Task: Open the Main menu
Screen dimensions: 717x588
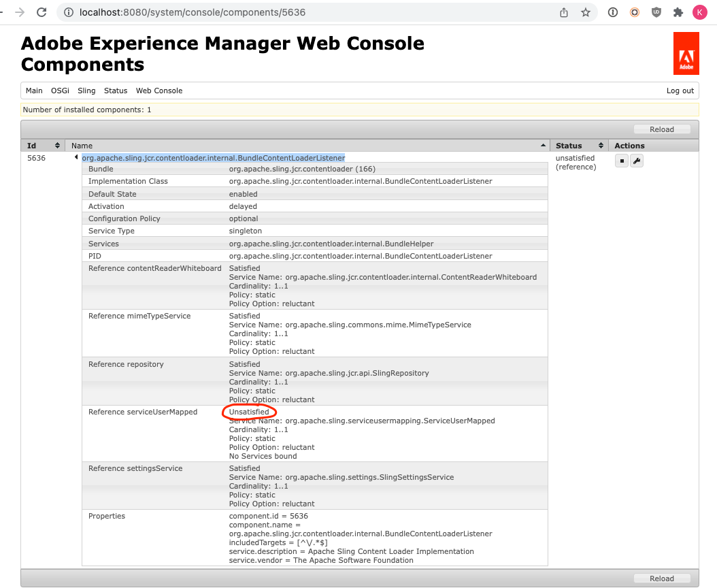Action: (34, 91)
